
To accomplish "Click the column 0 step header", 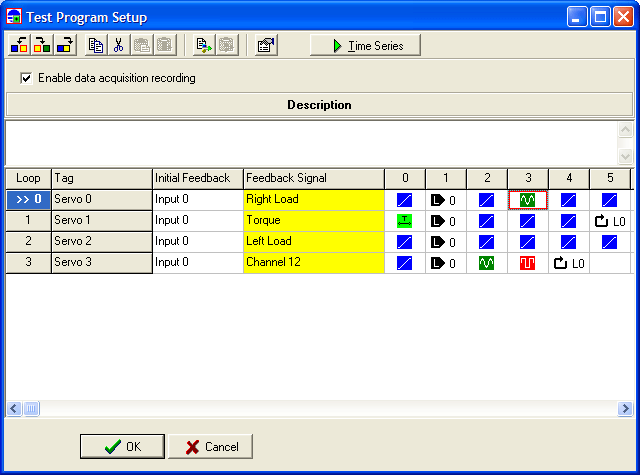I will click(x=405, y=179).
